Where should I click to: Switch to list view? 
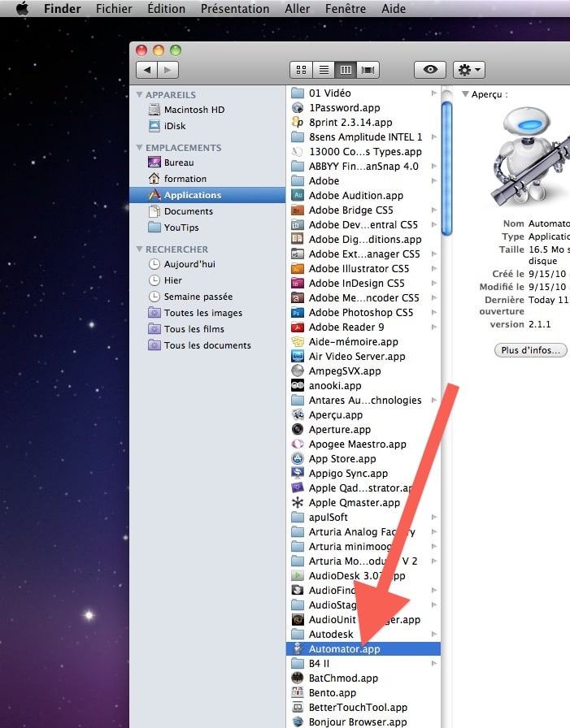click(324, 70)
